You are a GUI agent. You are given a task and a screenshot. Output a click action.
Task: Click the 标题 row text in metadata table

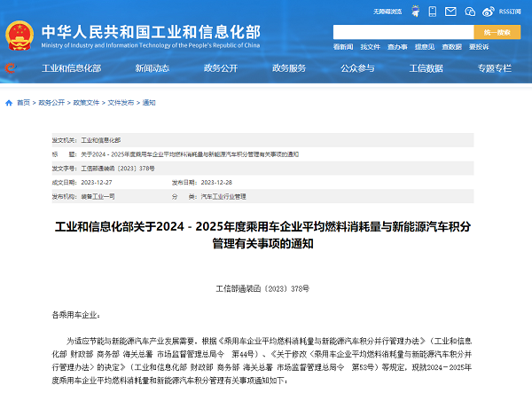190,154
